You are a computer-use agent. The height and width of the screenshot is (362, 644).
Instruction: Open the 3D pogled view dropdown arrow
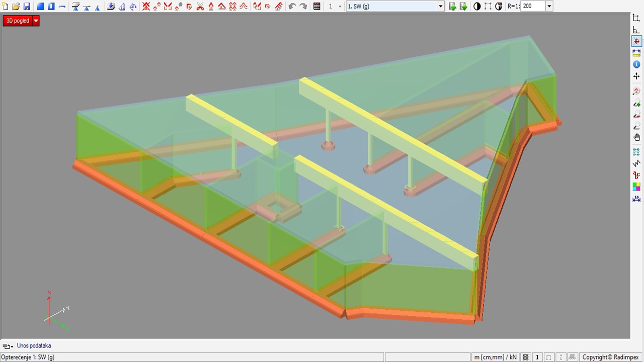[x=36, y=21]
